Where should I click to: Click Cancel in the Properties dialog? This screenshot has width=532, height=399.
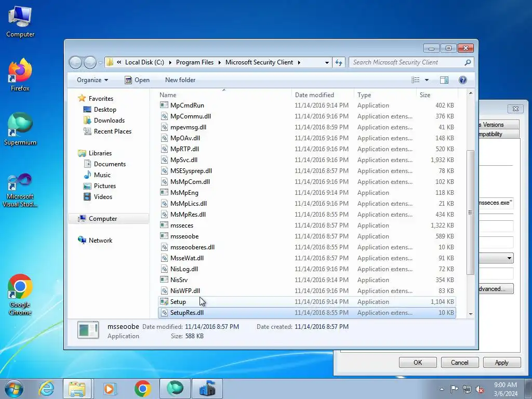[x=460, y=362]
